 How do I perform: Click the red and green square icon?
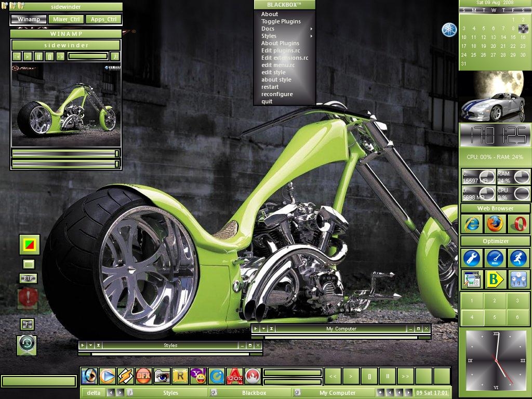30,245
